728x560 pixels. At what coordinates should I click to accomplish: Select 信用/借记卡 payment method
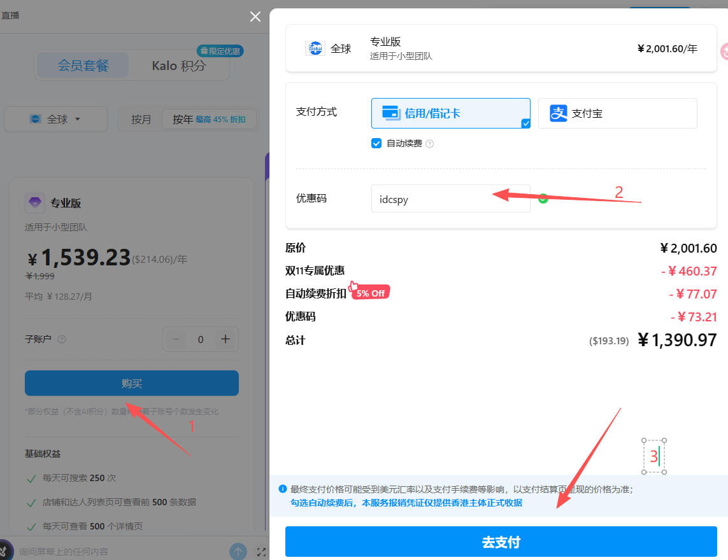[x=450, y=113]
